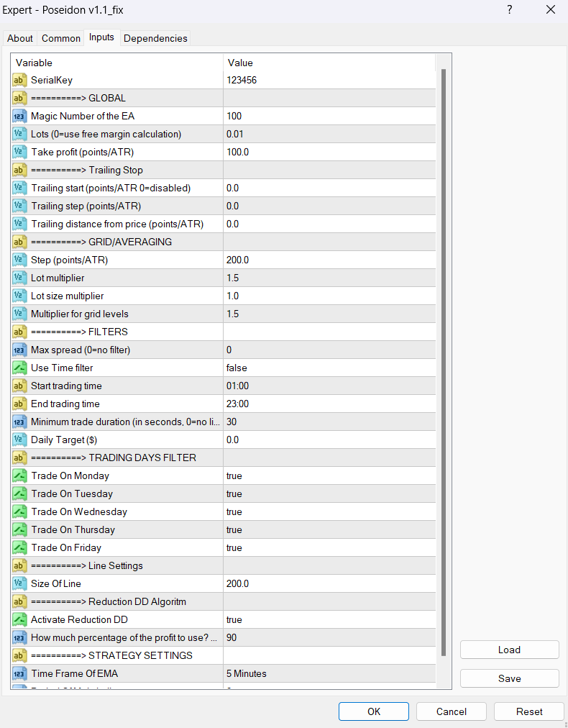Select the Daily Target value field

click(x=329, y=440)
